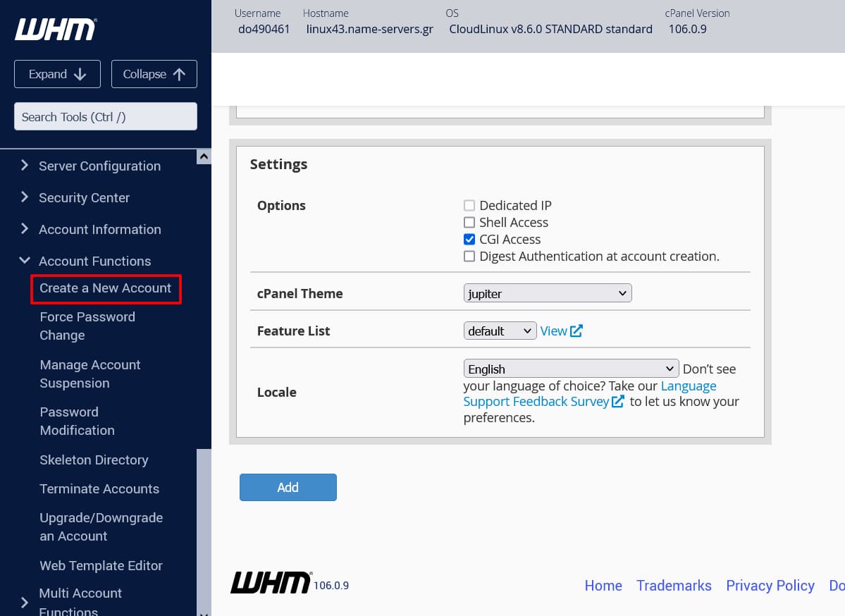Open the cPanel Theme dropdown showing jupiter
Screen dimensions: 845x616
(548, 293)
